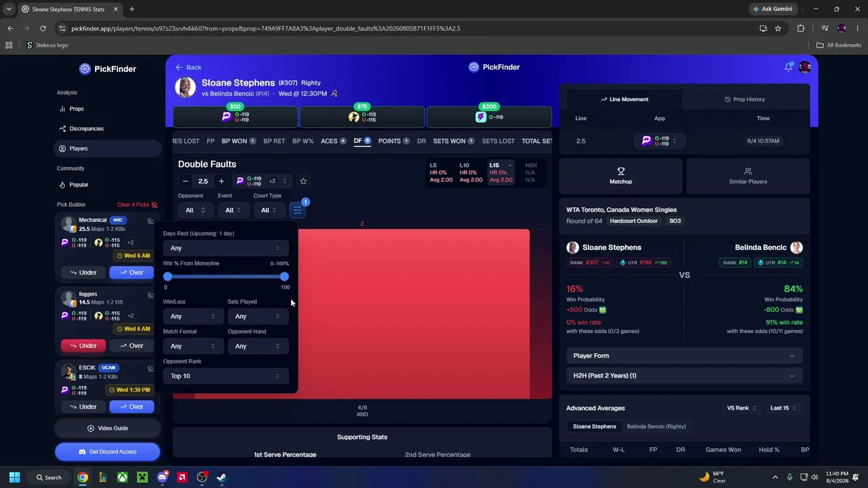This screenshot has width=868, height=488.
Task: Switch to the BP WON stat tab
Action: coord(238,141)
